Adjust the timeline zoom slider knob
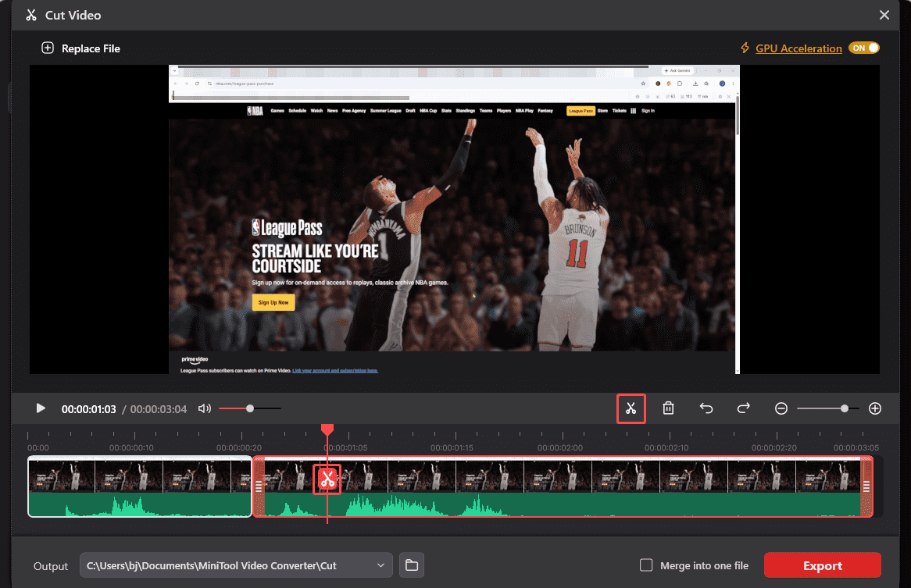Image resolution: width=911 pixels, height=588 pixels. (x=844, y=408)
